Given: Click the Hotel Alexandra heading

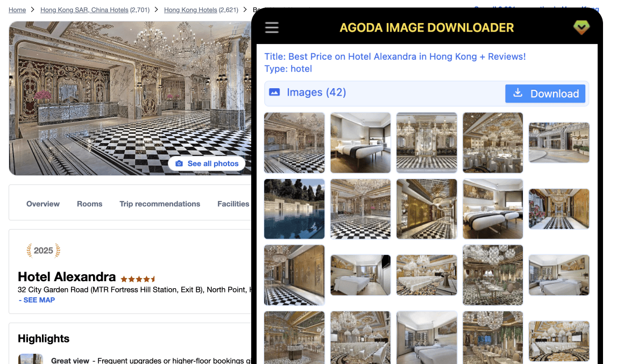Looking at the screenshot, I should [x=67, y=276].
